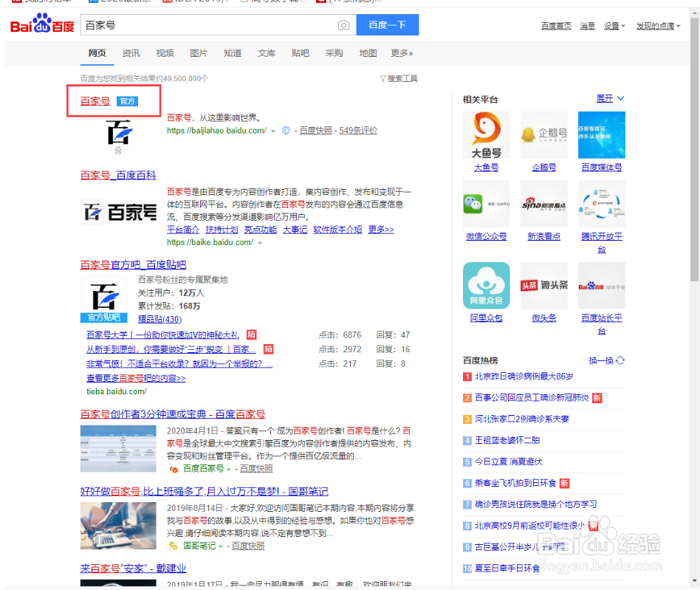Screen dimensions: 700x590
Task: Click laptop photo thumbnail of 国哥笔记 result
Action: point(118,526)
